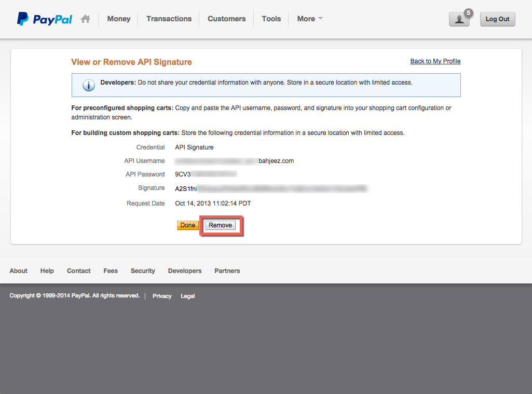Image resolution: width=532 pixels, height=394 pixels.
Task: Click the Request Date value Oct 14, 2013
Action: coord(213,203)
